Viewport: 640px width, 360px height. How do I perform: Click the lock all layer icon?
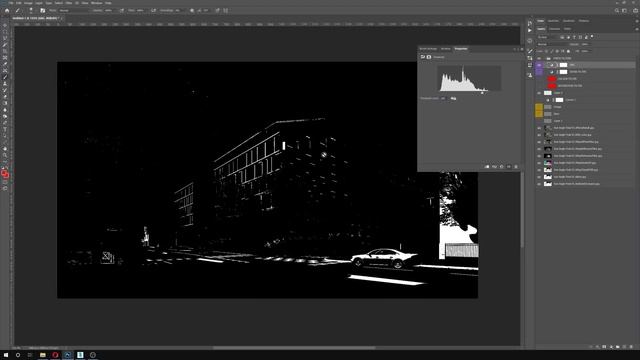(x=568, y=51)
